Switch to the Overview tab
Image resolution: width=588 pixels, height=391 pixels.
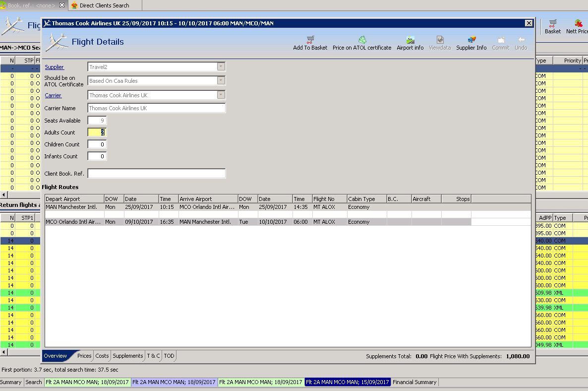[55, 356]
